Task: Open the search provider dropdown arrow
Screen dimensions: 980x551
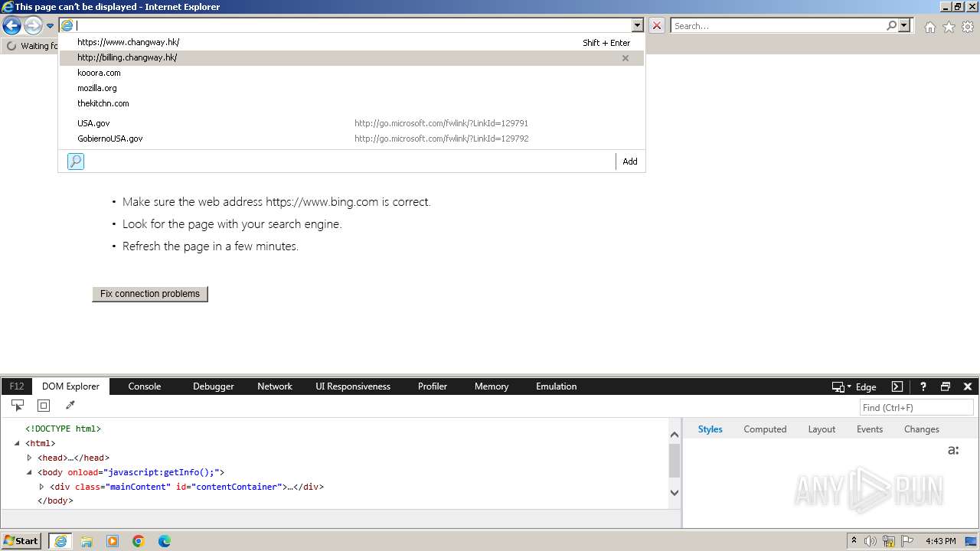Action: (x=904, y=25)
